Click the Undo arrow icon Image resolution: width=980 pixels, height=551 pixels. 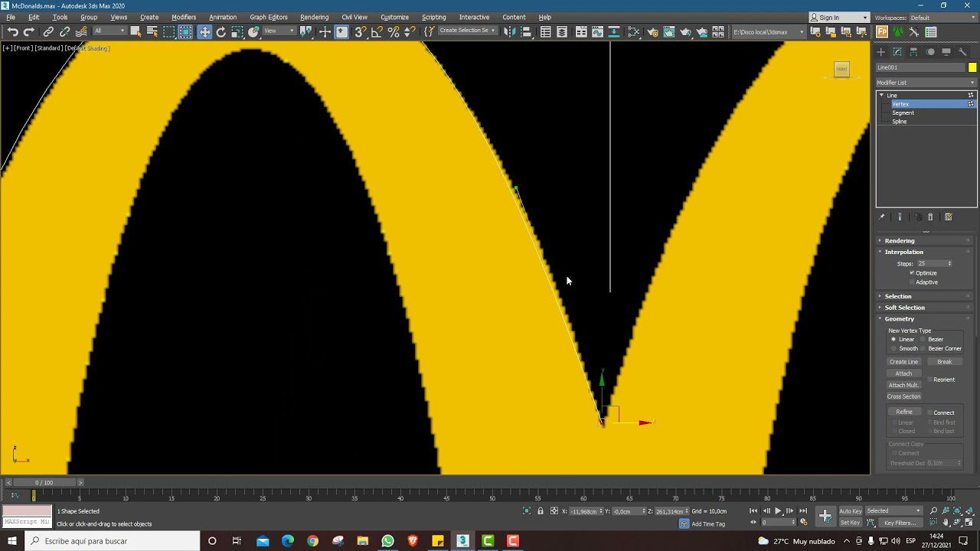(13, 32)
